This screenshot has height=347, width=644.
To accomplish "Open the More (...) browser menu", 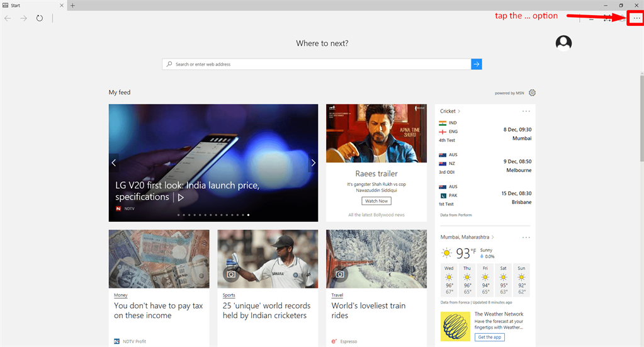I will click(636, 18).
